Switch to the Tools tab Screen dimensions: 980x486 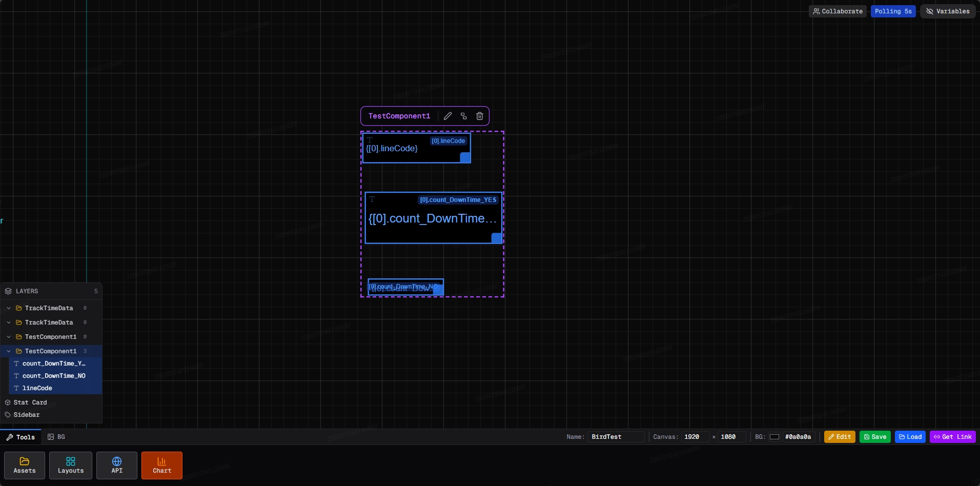pyautogui.click(x=21, y=437)
